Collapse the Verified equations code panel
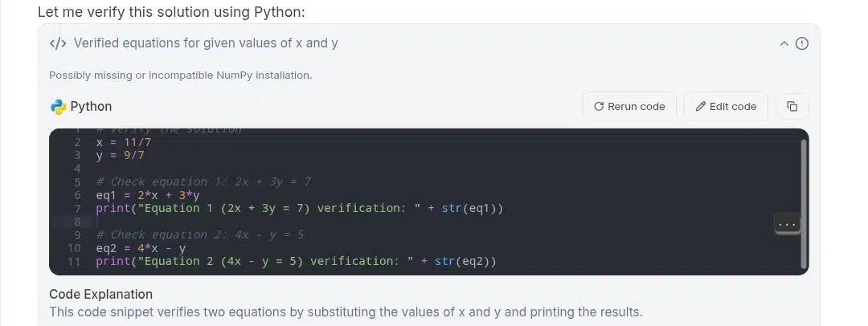868x326 pixels. pyautogui.click(x=784, y=43)
